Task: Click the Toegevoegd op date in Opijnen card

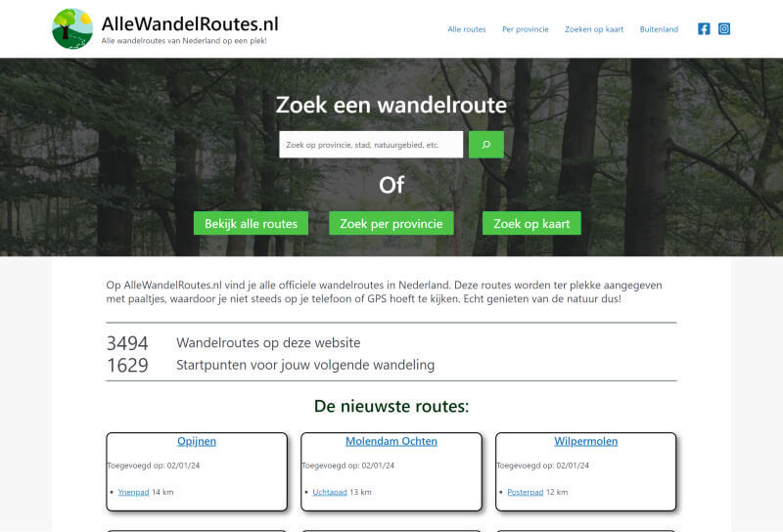Action: click(x=154, y=465)
